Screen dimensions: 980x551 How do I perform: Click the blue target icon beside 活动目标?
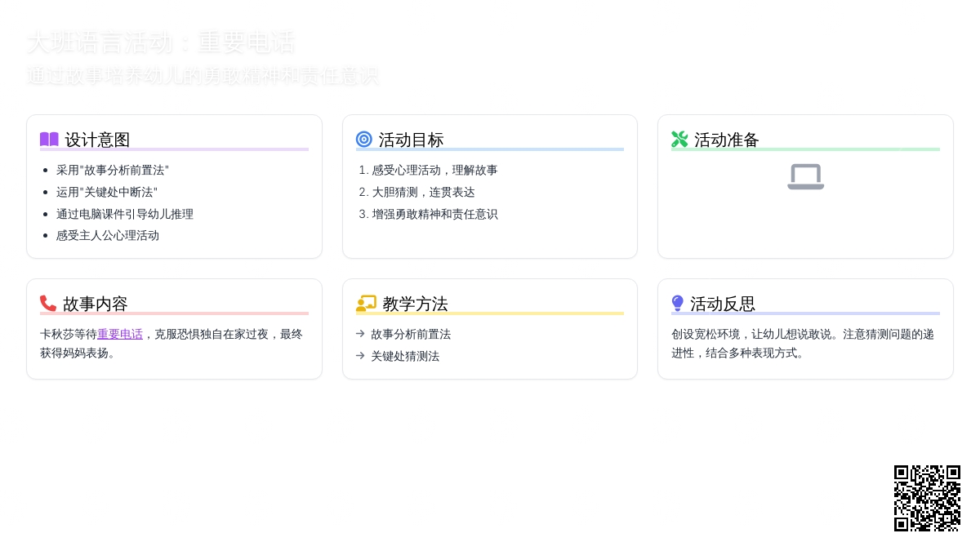click(x=364, y=140)
